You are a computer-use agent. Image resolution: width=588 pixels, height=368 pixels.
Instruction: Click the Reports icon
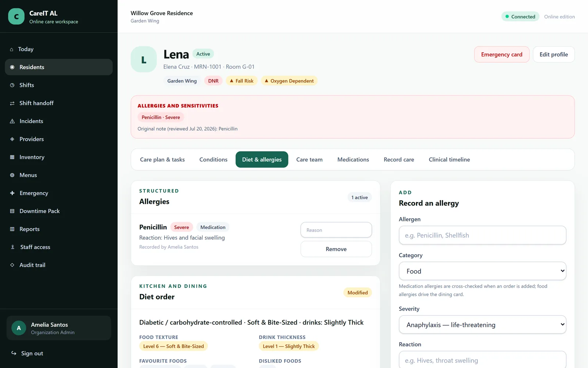(12, 229)
